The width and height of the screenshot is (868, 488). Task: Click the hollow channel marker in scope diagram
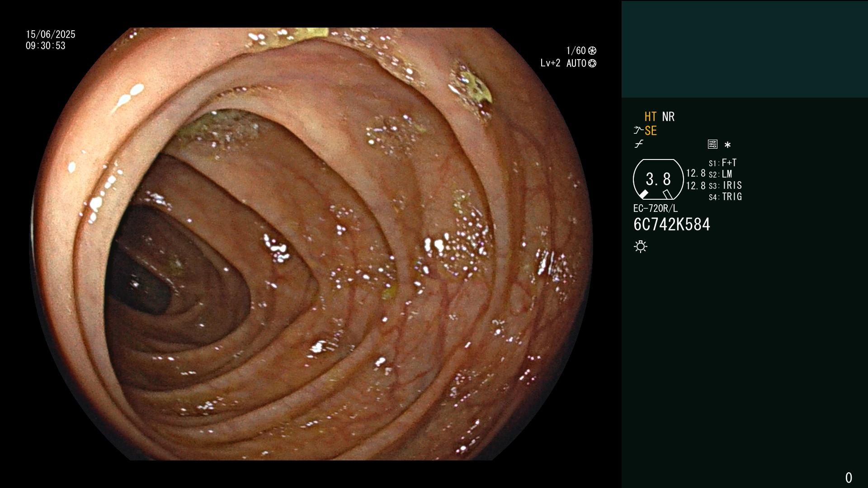[x=668, y=194]
